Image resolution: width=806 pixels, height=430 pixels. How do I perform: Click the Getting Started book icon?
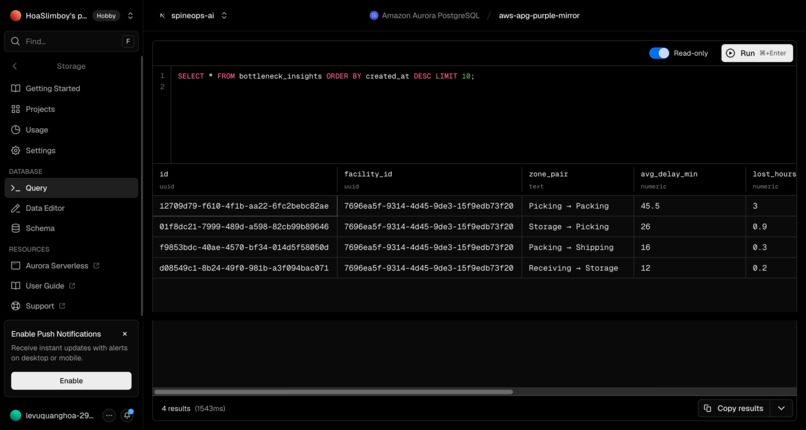pyautogui.click(x=16, y=88)
